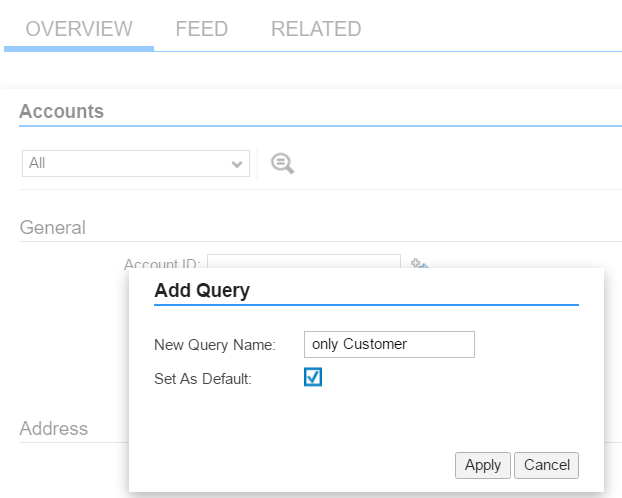Click the Account ID field label
This screenshot has width=622, height=498.
click(162, 263)
